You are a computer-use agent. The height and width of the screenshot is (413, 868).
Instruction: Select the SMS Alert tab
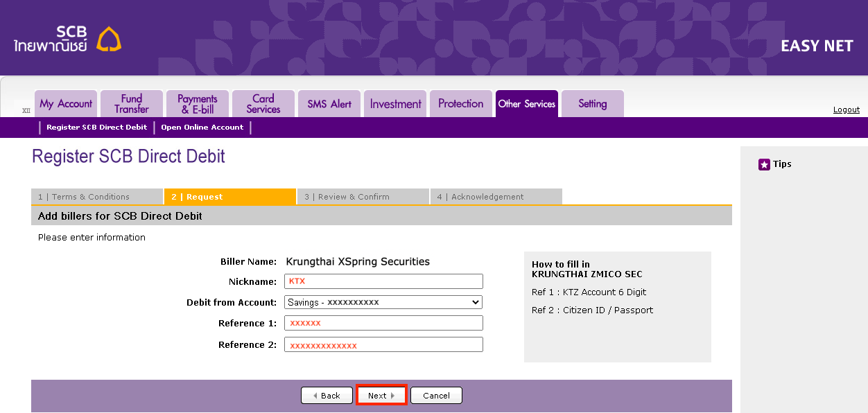tap(329, 104)
